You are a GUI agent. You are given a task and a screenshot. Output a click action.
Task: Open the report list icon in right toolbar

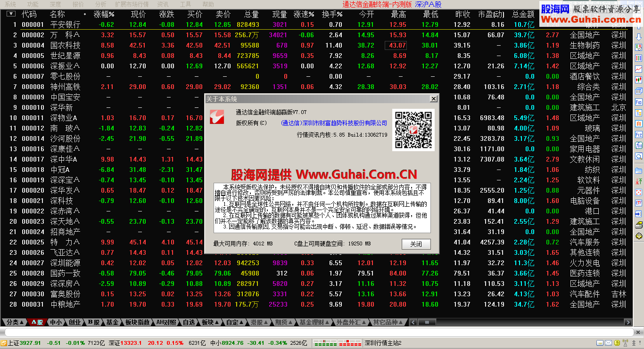coord(639,47)
